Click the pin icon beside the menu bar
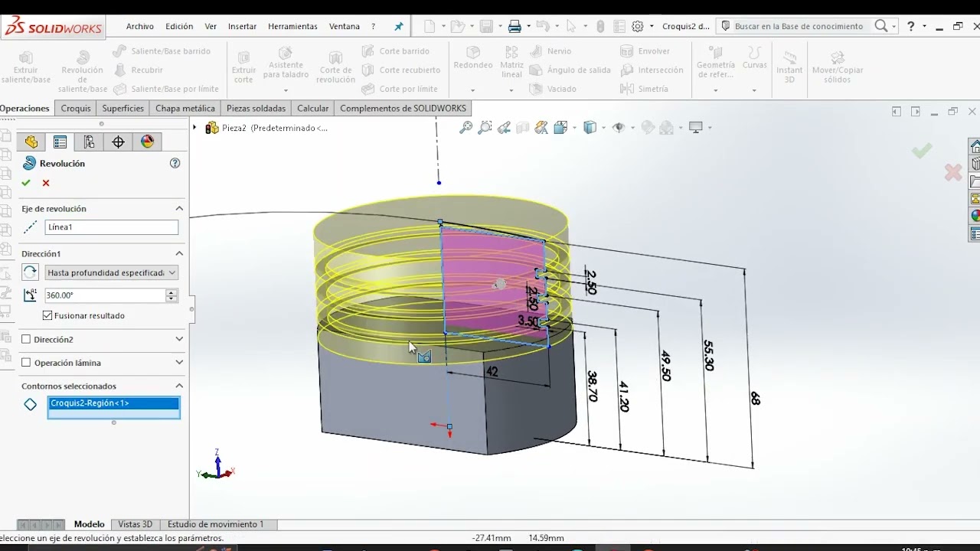The image size is (980, 551). point(398,26)
